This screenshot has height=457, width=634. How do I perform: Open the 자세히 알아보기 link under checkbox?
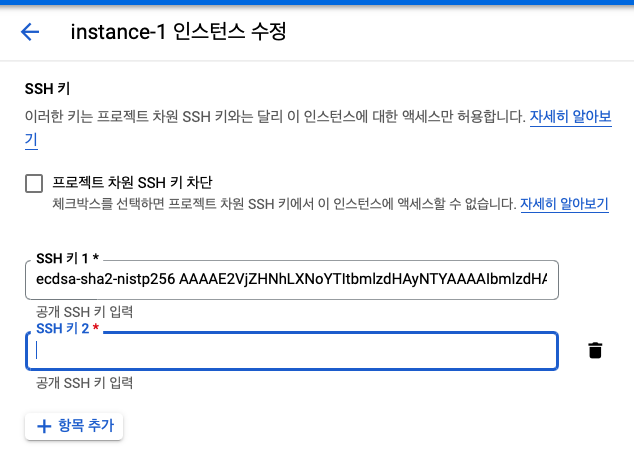(564, 204)
